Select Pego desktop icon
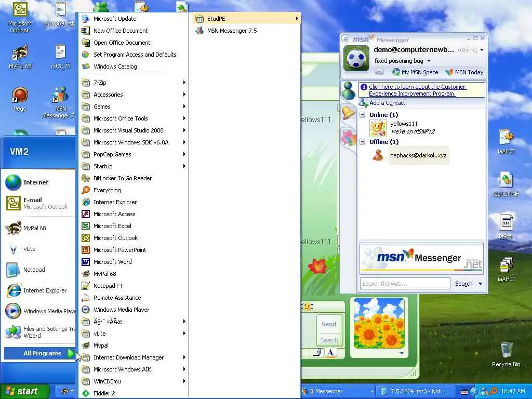 point(20,99)
